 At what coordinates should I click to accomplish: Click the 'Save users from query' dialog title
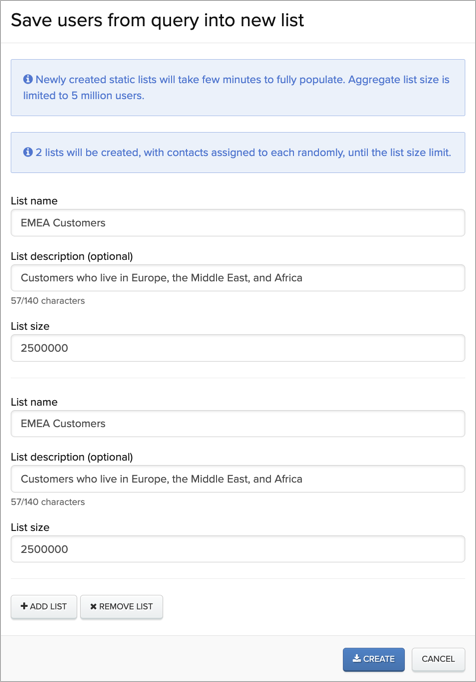click(x=158, y=20)
